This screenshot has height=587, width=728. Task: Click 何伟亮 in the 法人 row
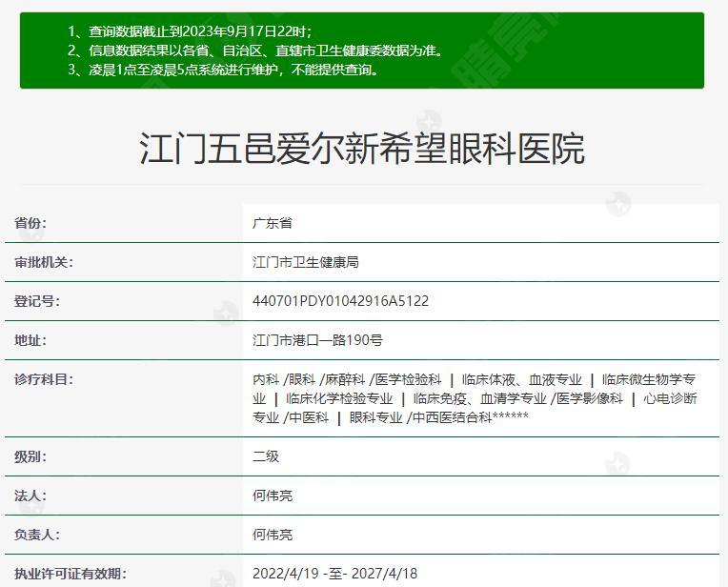[x=273, y=496]
